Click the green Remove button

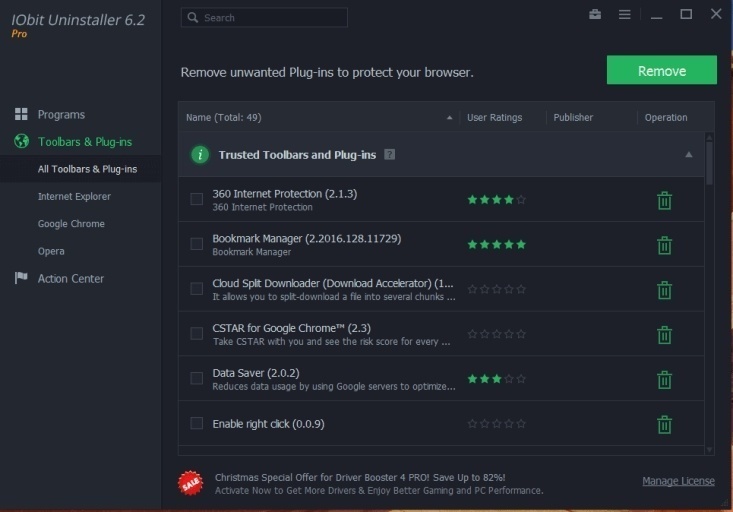click(661, 70)
